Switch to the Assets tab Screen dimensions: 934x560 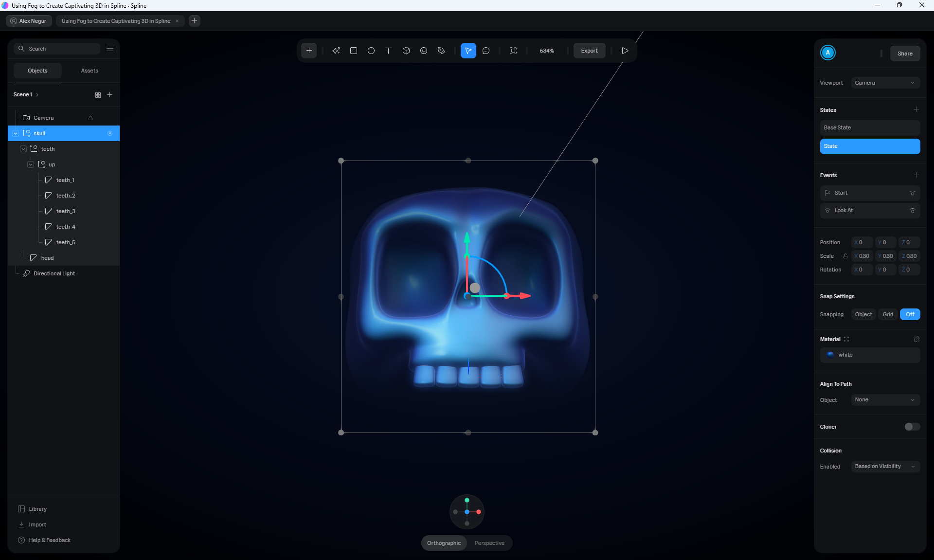point(90,71)
